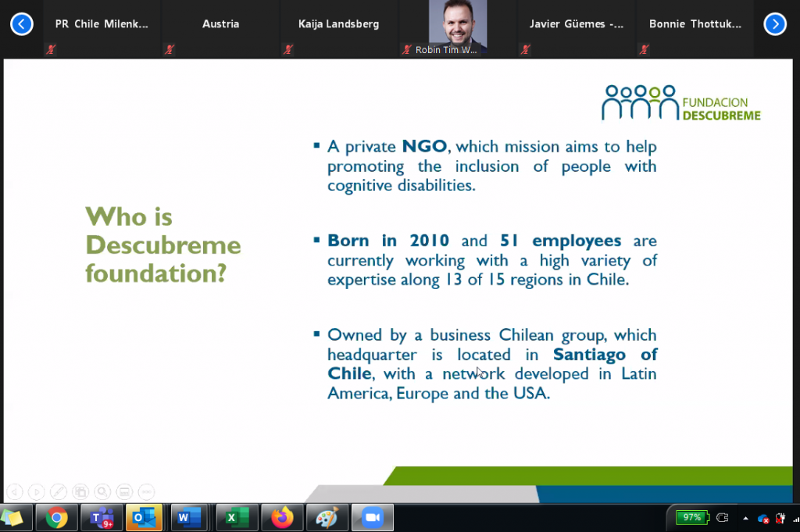Open the sticky notes taskbar app

point(12,518)
